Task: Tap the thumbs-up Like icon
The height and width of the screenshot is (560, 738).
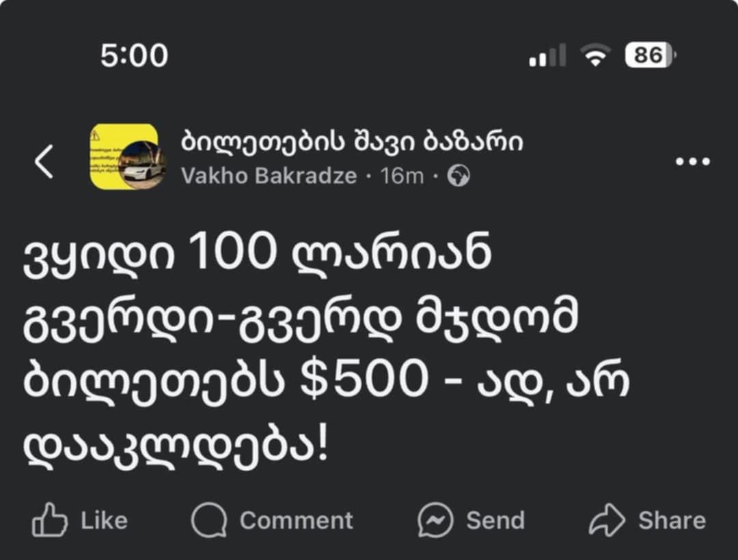Action: click(x=49, y=520)
